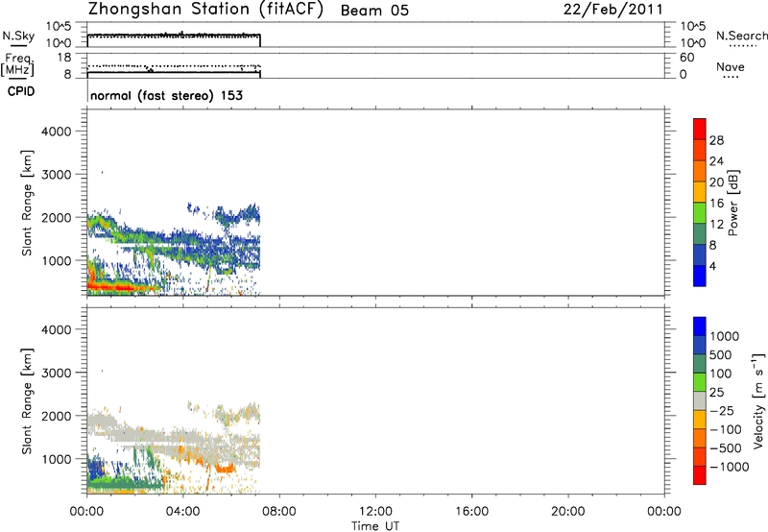Click '2000' on the power panel range axis
This screenshot has height=532, width=768.
click(x=57, y=217)
